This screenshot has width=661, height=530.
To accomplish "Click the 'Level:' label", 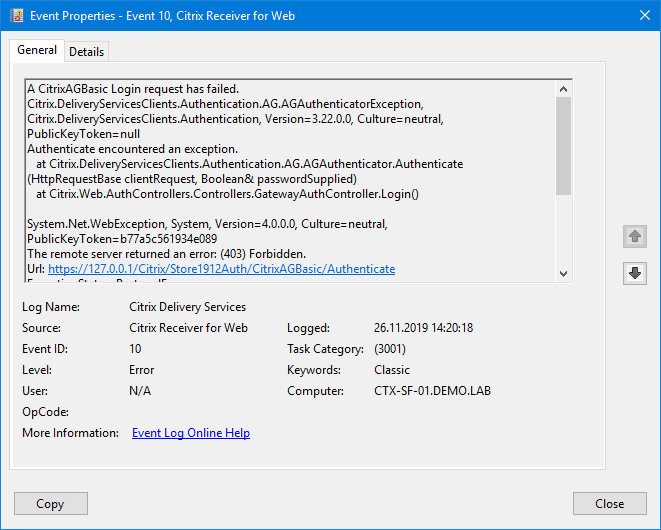I will (x=37, y=370).
